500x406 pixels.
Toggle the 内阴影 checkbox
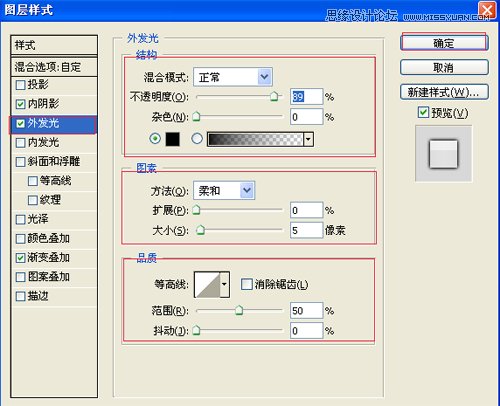[21, 104]
